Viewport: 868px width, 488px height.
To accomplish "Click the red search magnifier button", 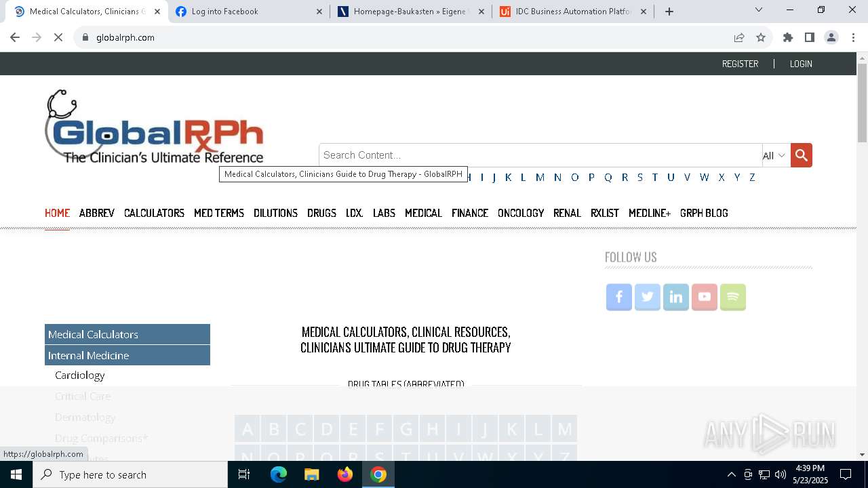I will pos(801,155).
